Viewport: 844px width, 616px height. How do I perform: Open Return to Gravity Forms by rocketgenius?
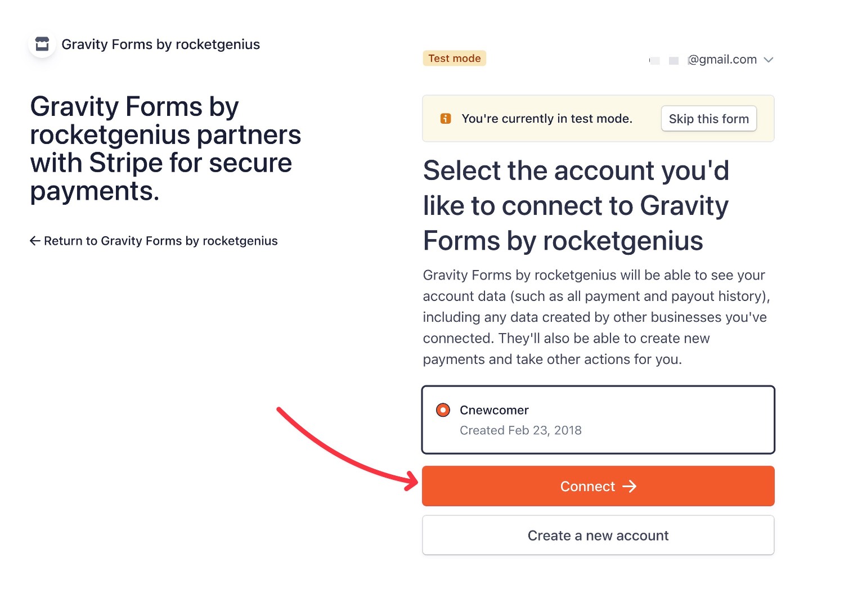click(x=160, y=241)
